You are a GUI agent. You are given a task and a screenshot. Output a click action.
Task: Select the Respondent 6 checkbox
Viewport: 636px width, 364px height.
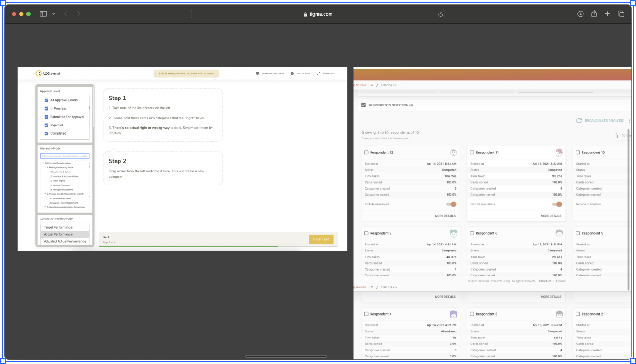coord(472,233)
